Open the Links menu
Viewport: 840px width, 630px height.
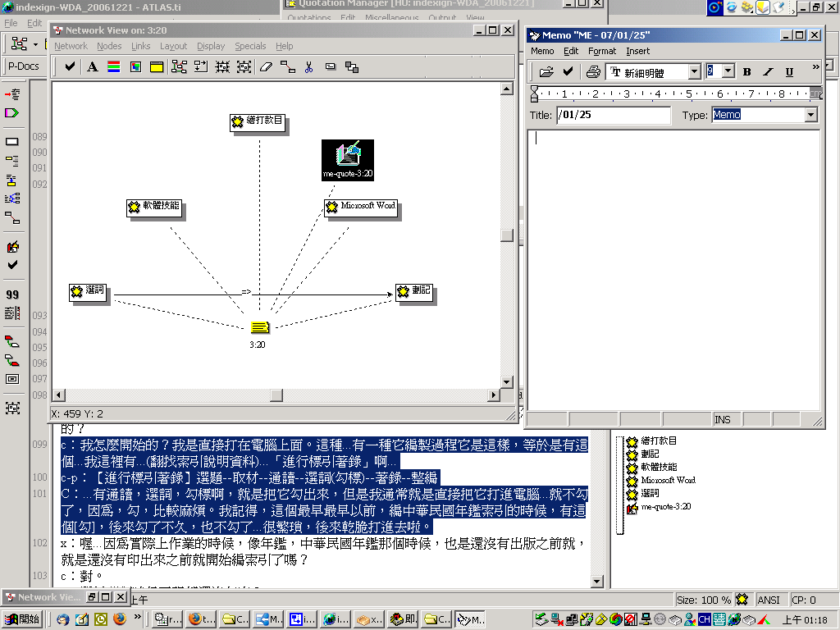[141, 46]
